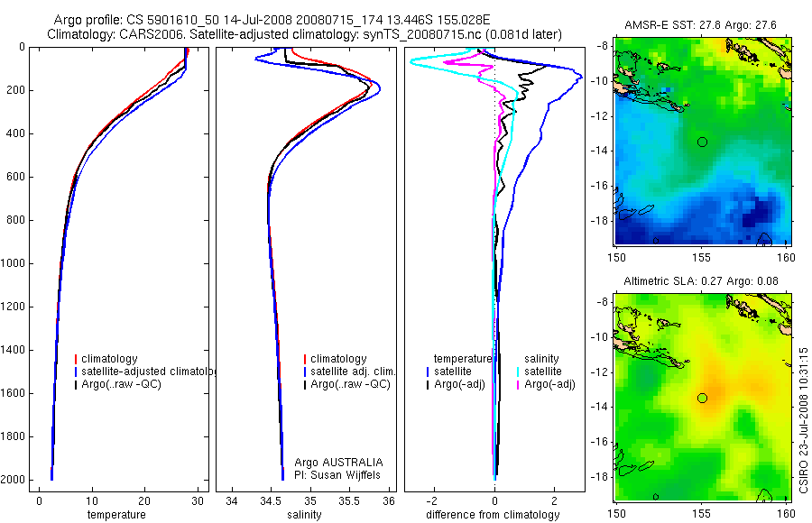Click 'satellite adj. clim.' legend entry in salinity plot
The image size is (812, 523).
pos(353,372)
